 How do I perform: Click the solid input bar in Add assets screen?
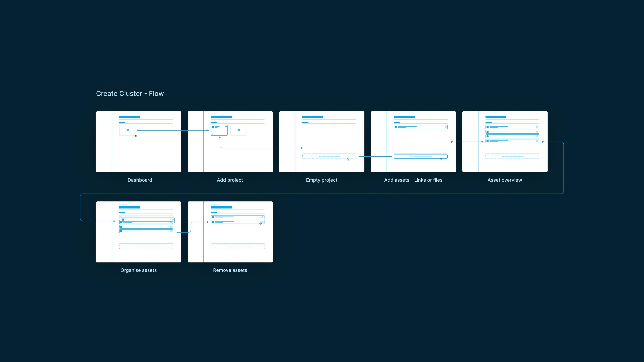420,157
